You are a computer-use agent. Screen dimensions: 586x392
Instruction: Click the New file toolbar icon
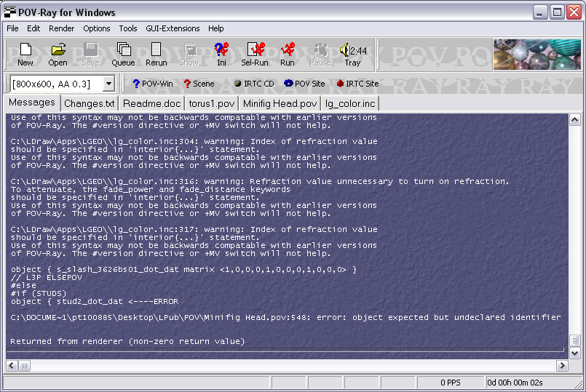pyautogui.click(x=25, y=55)
